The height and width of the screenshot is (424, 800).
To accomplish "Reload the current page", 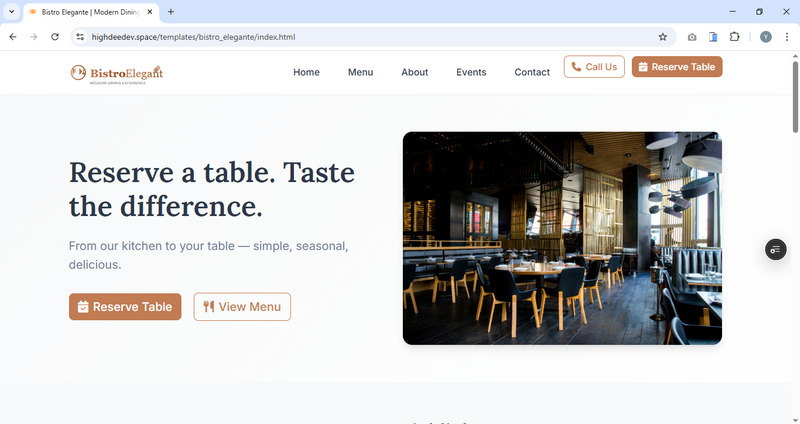I will point(55,37).
